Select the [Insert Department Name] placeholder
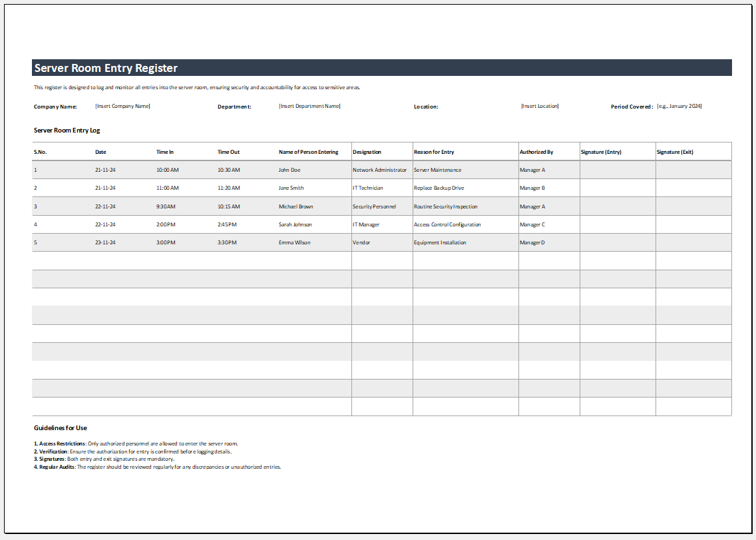The height and width of the screenshot is (540, 756). pos(309,106)
